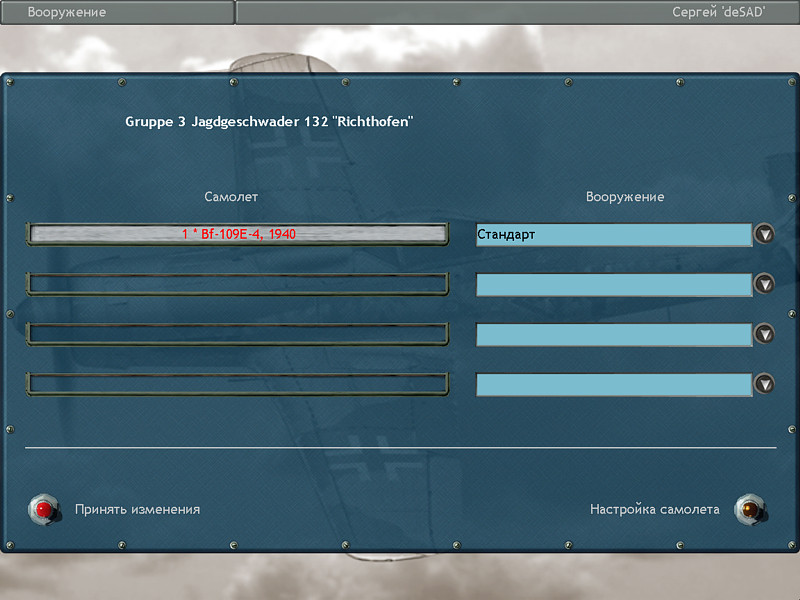Open the second row weapon dropdown arrow
Screen dimensions: 800x600
coord(764,284)
